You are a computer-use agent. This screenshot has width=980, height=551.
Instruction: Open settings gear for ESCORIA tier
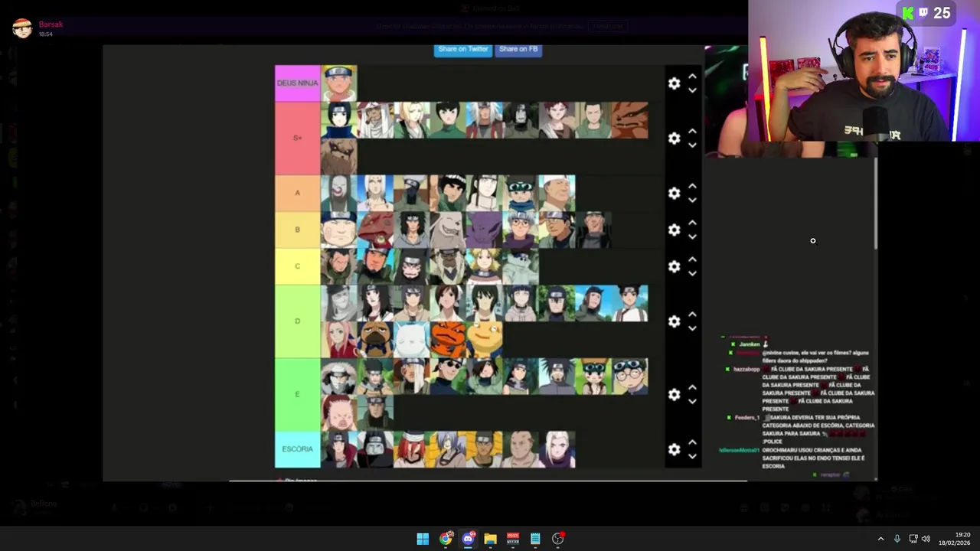674,449
